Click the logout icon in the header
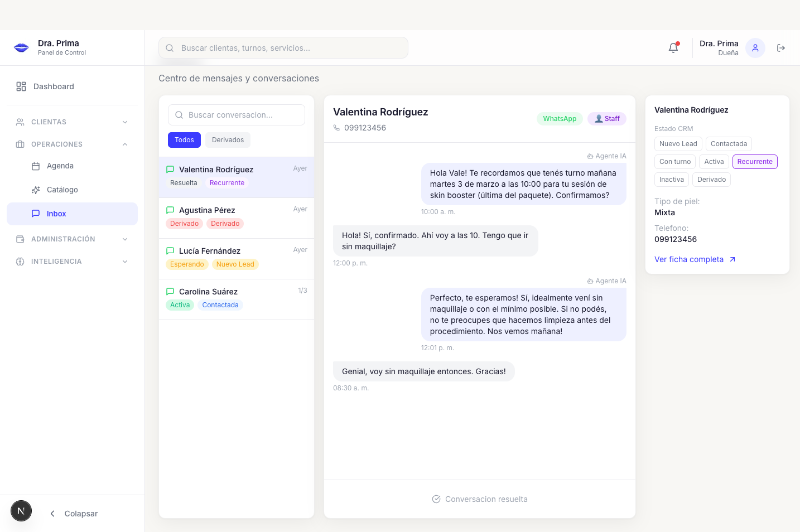 (780, 48)
